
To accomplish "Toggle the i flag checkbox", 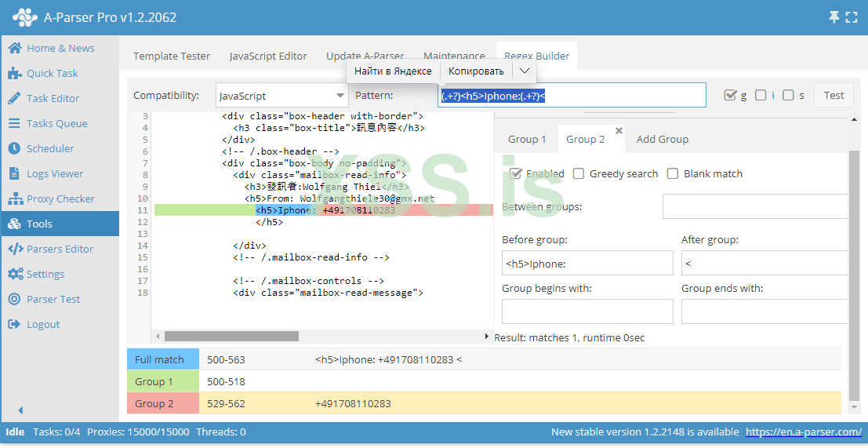I will coord(761,95).
